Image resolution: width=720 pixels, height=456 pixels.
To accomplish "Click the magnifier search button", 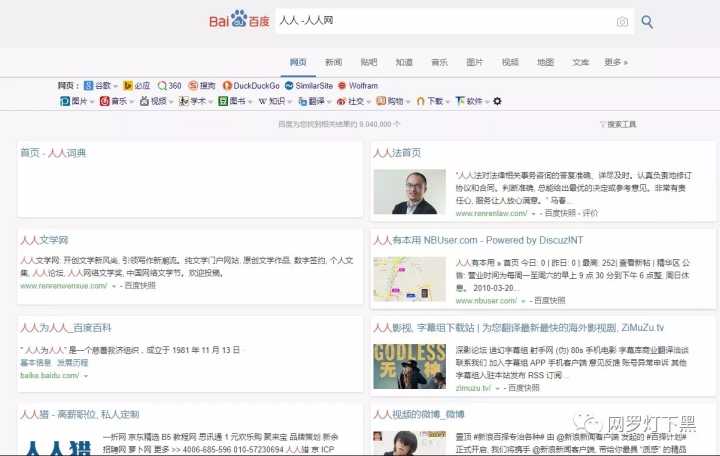I will pyautogui.click(x=647, y=22).
